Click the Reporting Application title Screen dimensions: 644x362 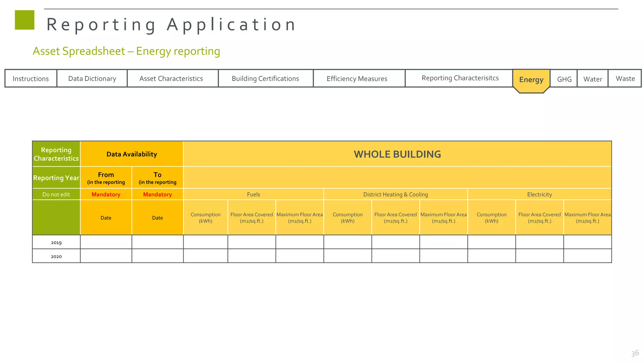171,25
